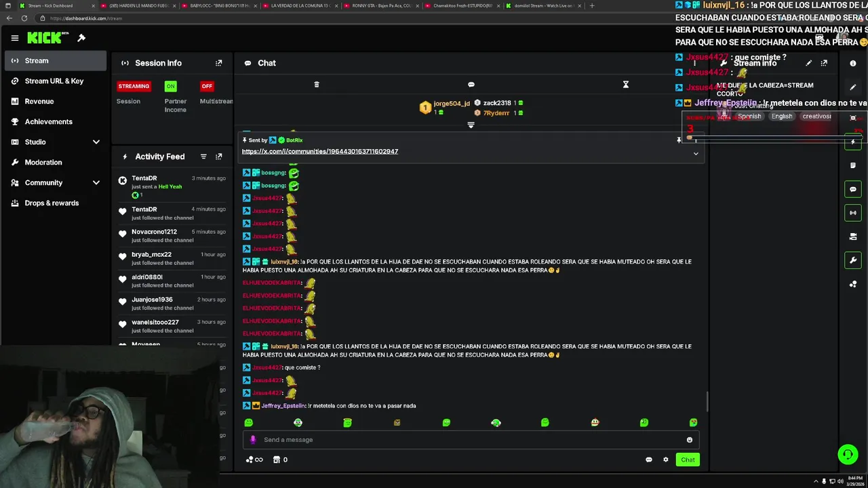Open the hamburger navigation menu

coord(14,38)
